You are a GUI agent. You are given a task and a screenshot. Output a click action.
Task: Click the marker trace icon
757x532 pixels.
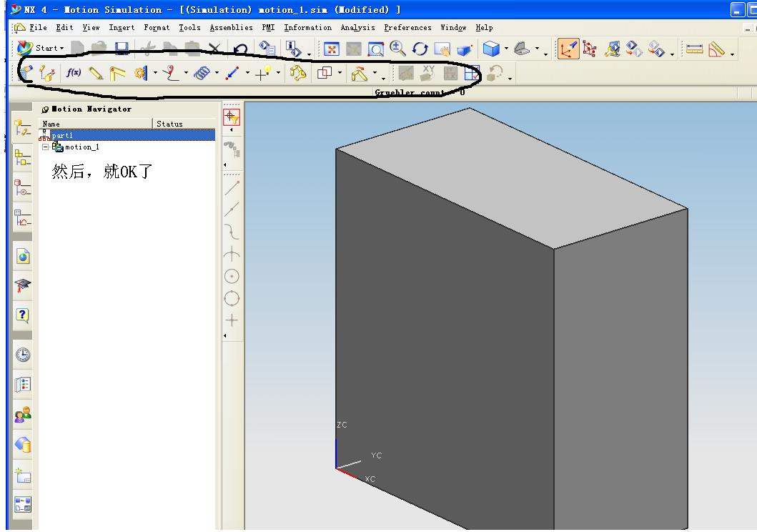(170, 73)
